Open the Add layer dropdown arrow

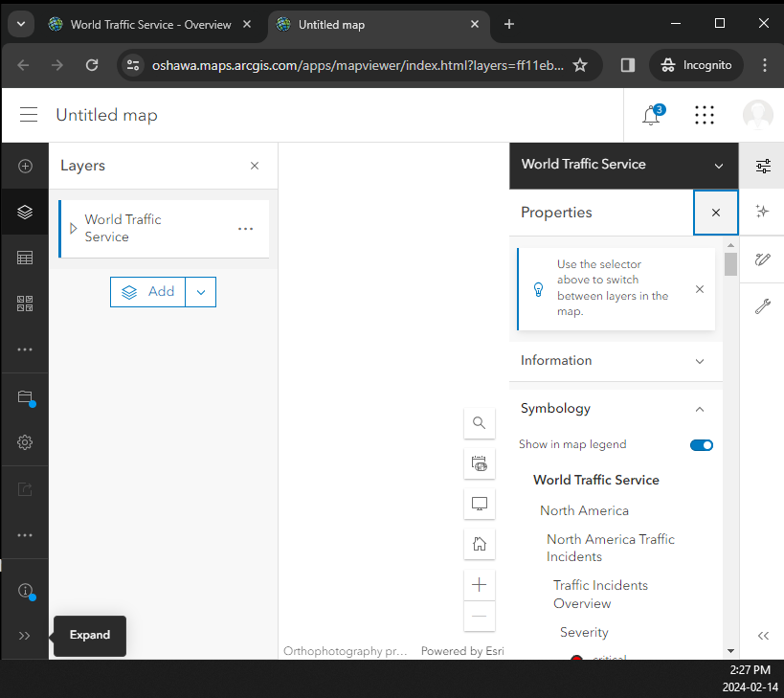(x=201, y=292)
